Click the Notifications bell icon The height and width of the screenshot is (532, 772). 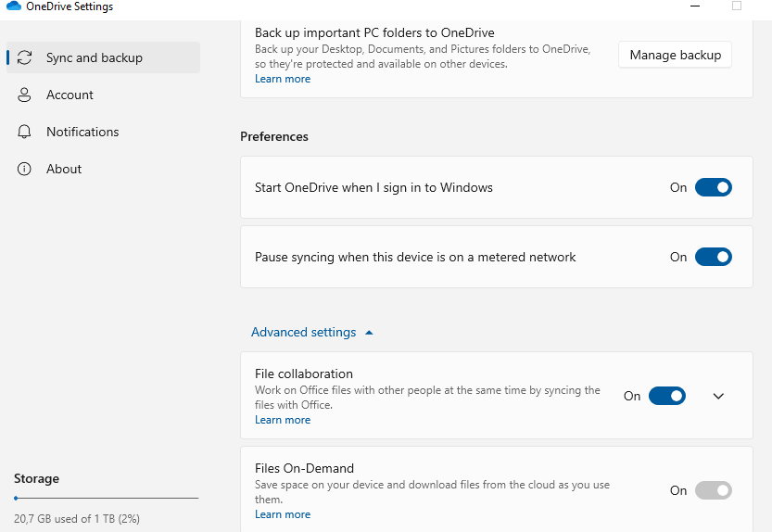[x=25, y=132]
